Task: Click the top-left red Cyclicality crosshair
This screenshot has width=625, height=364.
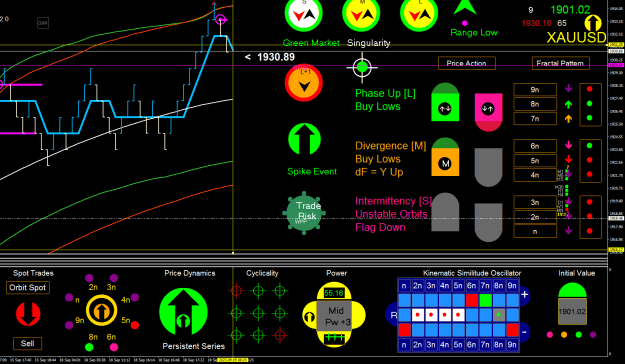Action: pyautogui.click(x=236, y=291)
